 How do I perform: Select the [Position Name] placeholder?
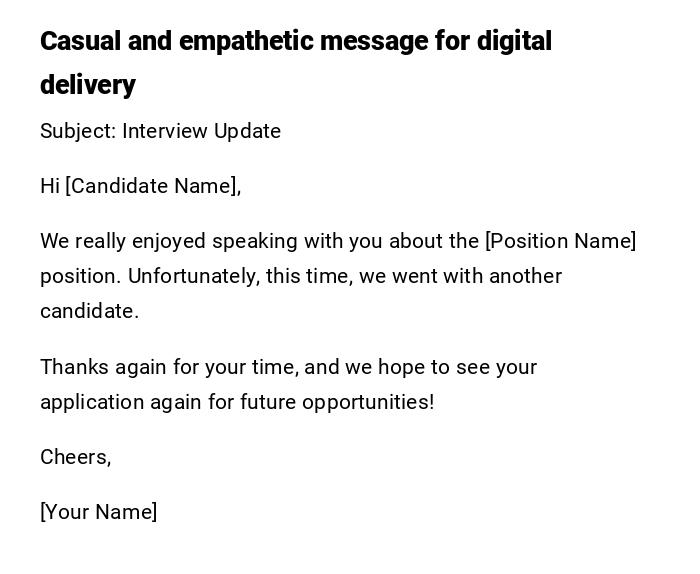point(560,242)
